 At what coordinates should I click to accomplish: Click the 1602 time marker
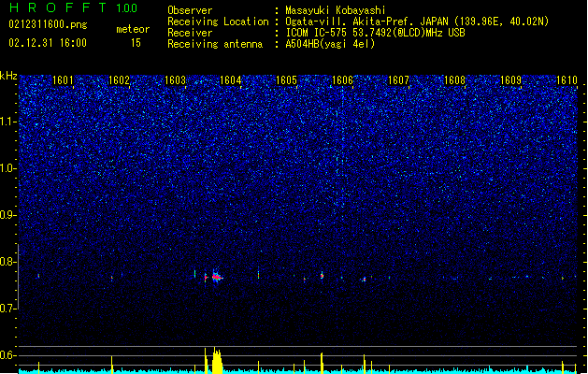tap(119, 80)
